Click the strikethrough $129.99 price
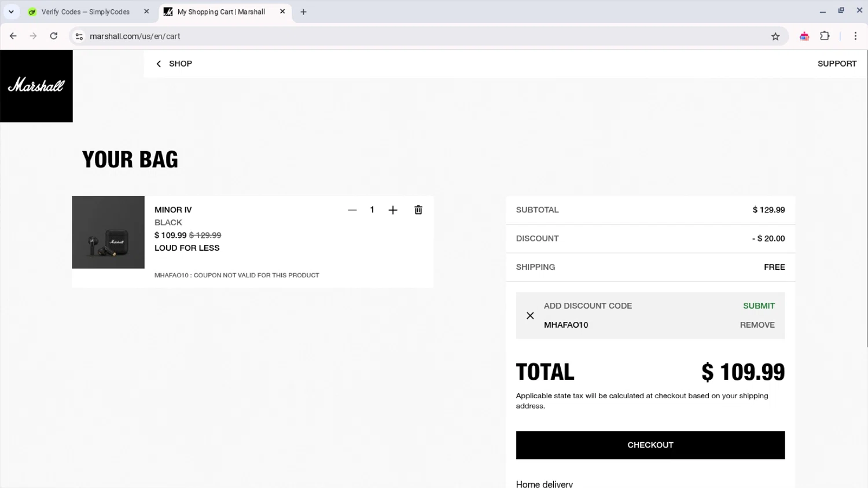 (205, 235)
